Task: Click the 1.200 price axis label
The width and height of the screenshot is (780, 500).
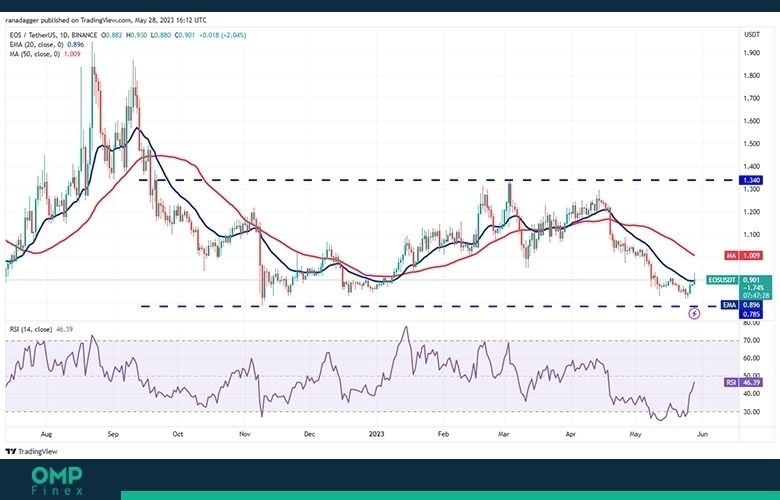Action: click(751, 212)
